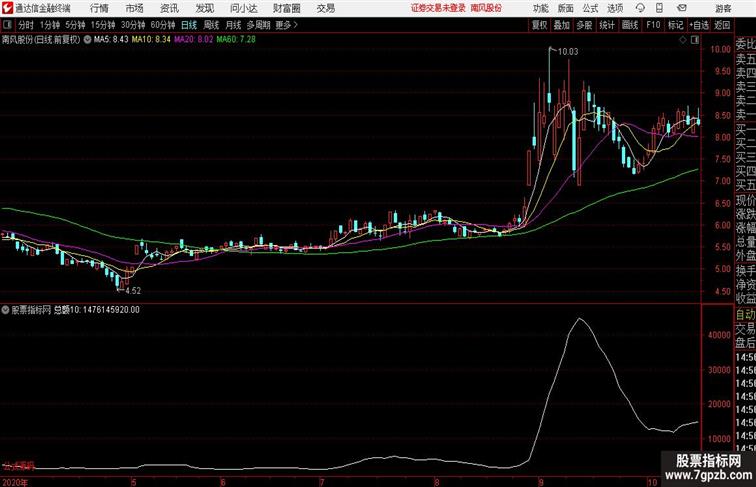The width and height of the screenshot is (756, 487).
Task: Click the MA10: 8.34 indicator label
Action: point(151,40)
